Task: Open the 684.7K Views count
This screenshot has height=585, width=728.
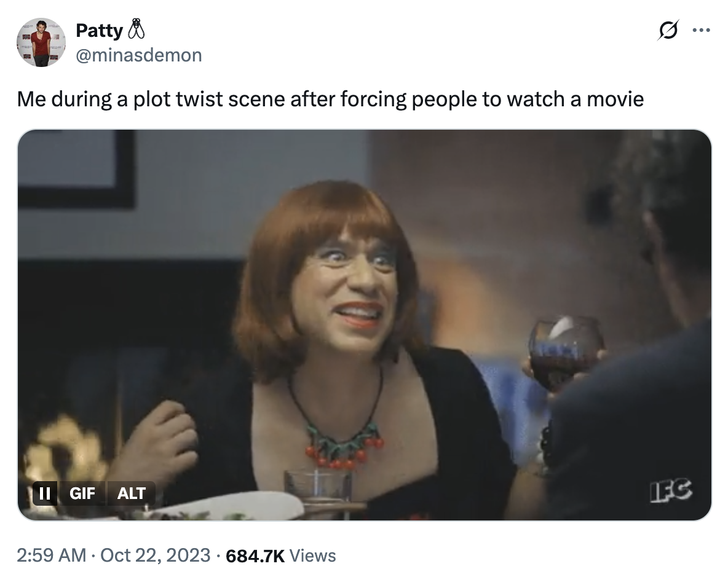Action: (x=281, y=556)
